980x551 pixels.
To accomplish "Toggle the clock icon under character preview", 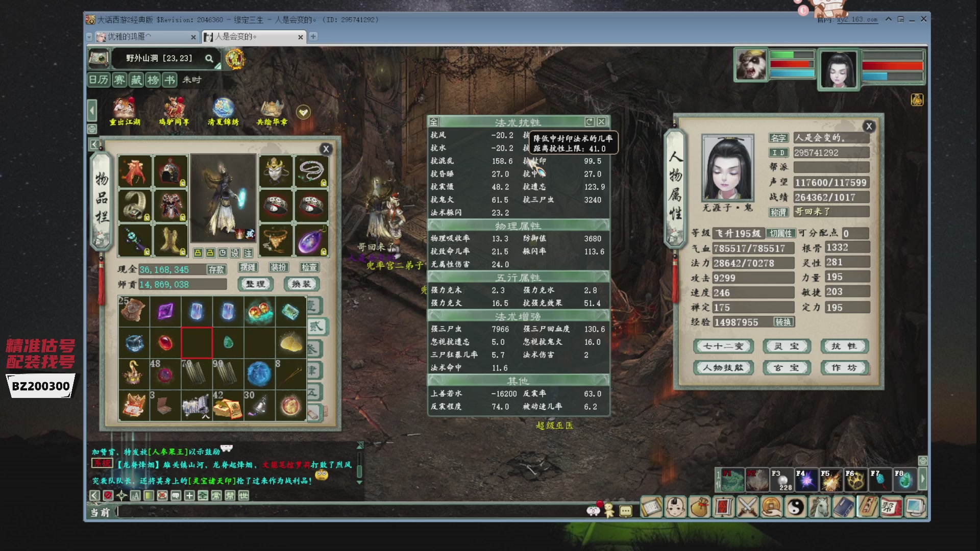I will click(x=223, y=253).
